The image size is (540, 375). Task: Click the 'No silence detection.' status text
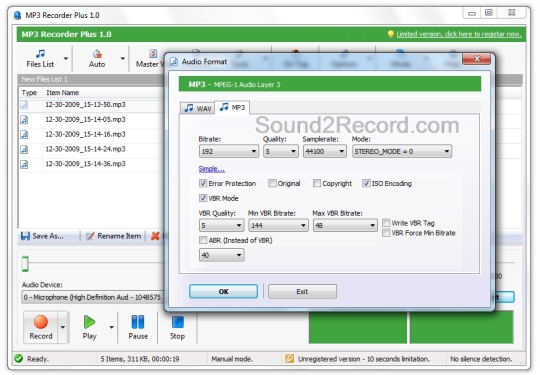click(481, 359)
